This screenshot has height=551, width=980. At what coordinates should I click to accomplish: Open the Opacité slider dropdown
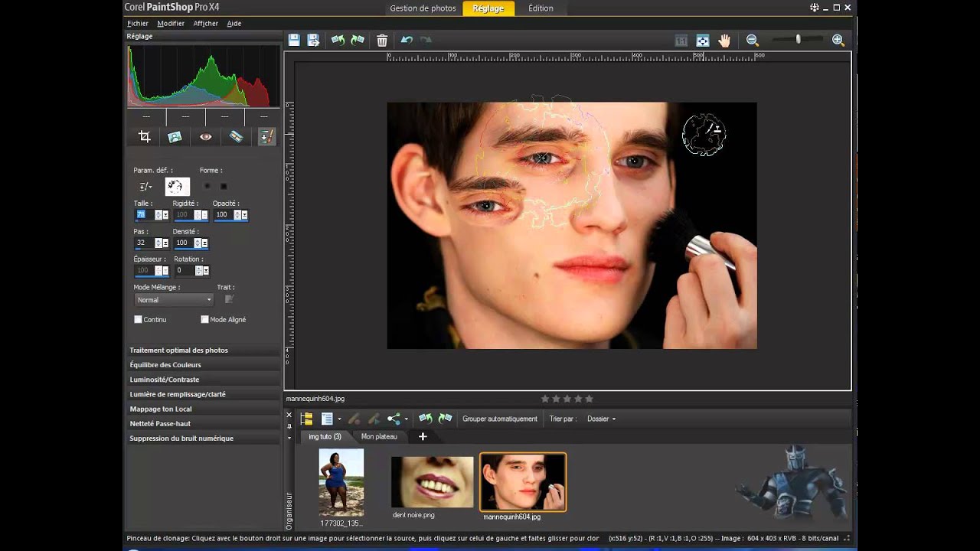pyautogui.click(x=244, y=215)
